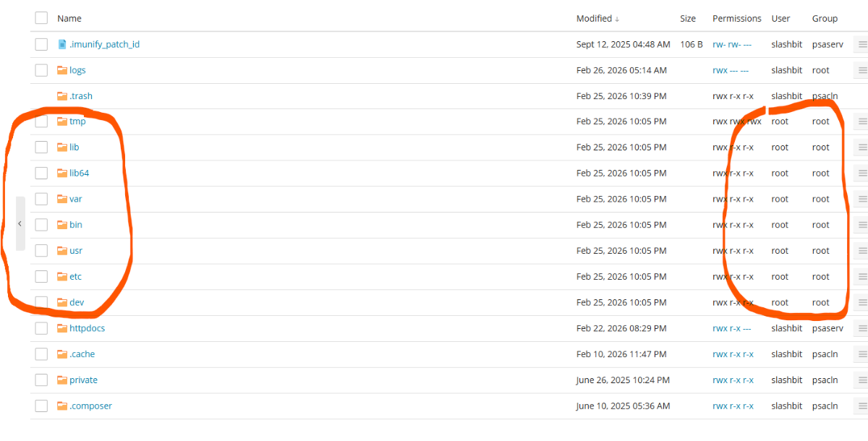This screenshot has height=441, width=868.
Task: Click the private folder icon
Action: (x=62, y=380)
